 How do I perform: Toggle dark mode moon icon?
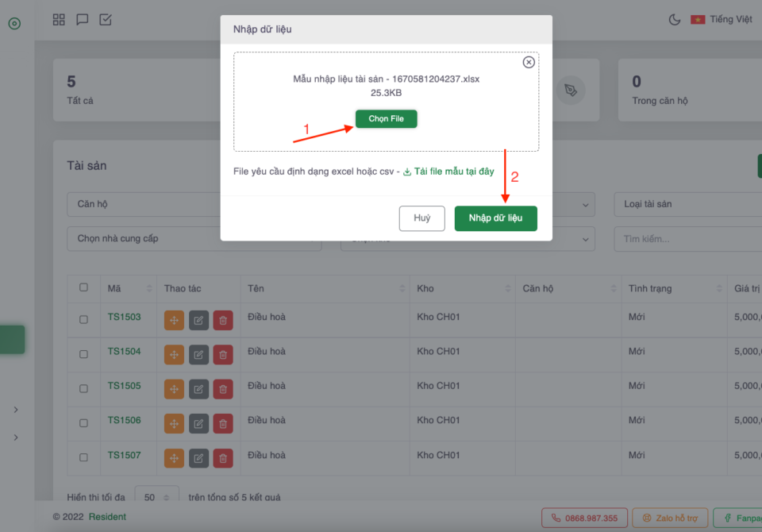point(675,20)
